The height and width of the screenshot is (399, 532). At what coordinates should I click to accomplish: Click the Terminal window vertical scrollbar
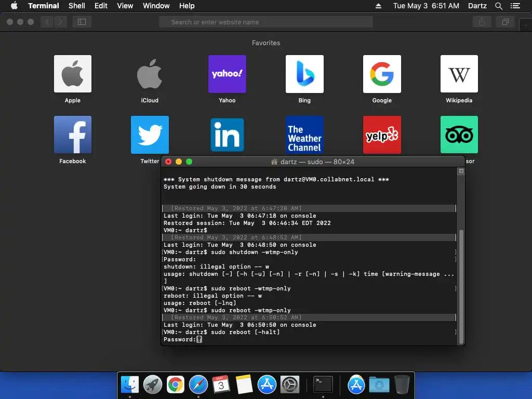pos(461,287)
